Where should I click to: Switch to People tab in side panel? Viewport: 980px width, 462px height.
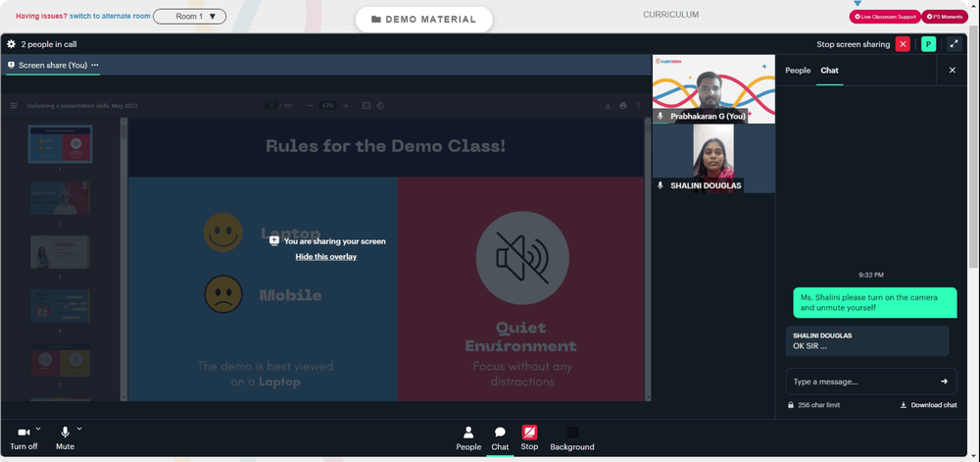798,71
